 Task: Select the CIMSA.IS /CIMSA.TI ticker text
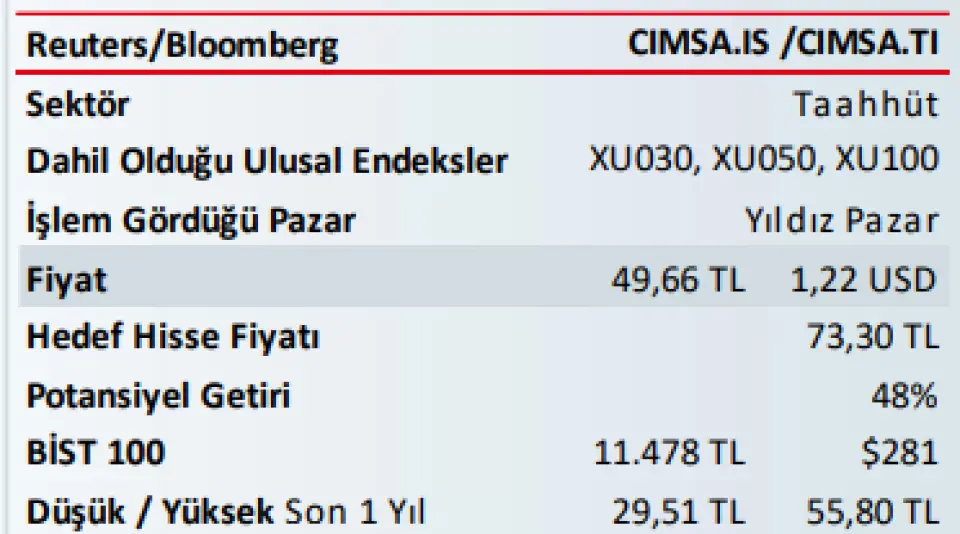coord(784,43)
